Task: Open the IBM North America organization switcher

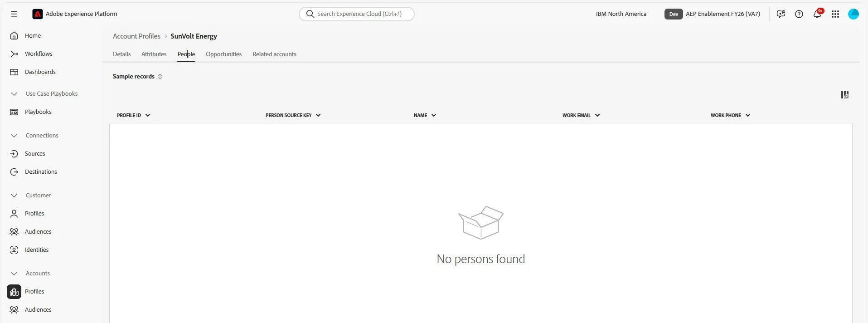Action: point(621,14)
